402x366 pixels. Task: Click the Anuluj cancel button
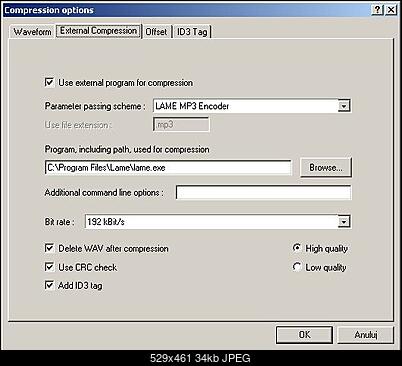[366, 334]
